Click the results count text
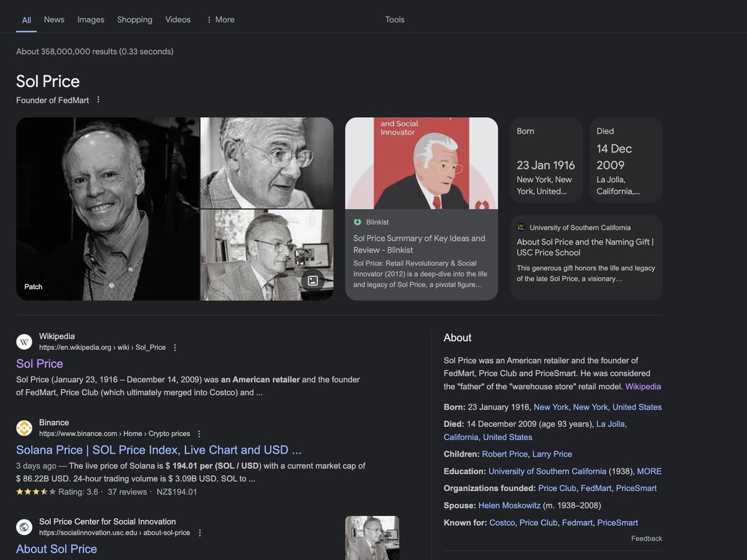The width and height of the screenshot is (747, 560). click(x=95, y=52)
